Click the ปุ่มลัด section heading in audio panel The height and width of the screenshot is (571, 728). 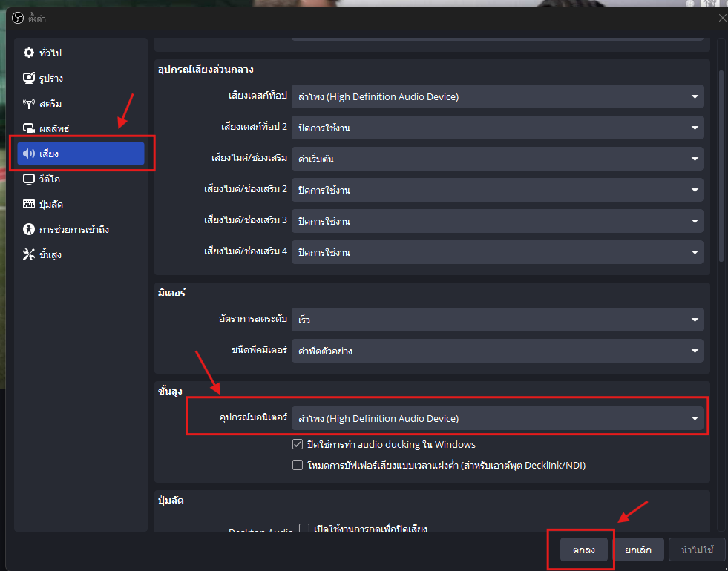tap(171, 501)
